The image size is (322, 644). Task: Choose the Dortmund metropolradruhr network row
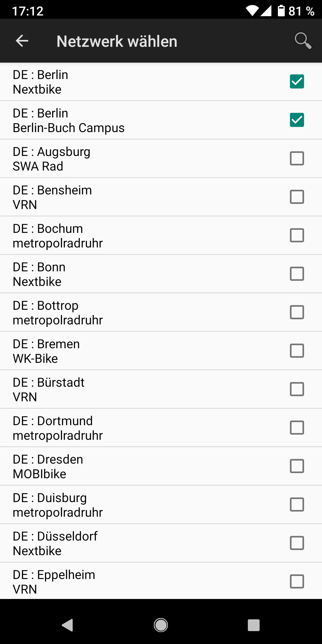click(119, 428)
